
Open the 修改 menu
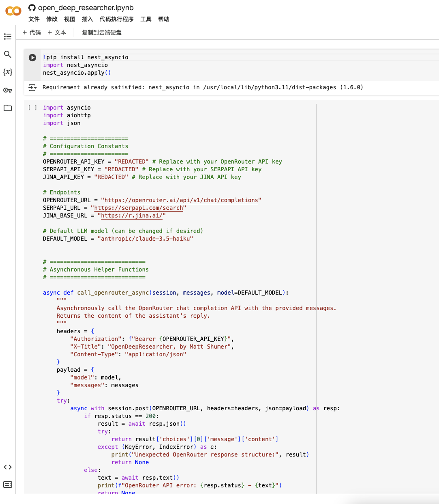coord(52,19)
